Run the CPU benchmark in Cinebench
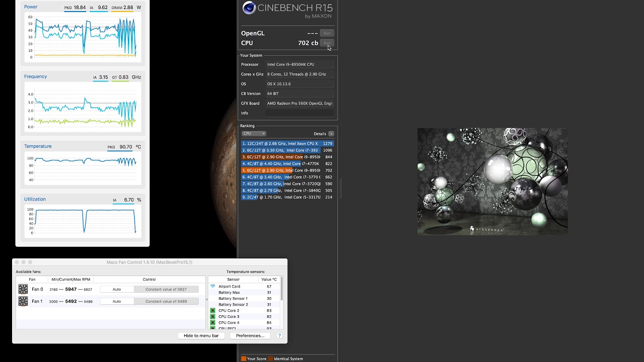The width and height of the screenshot is (644, 362). [327, 43]
